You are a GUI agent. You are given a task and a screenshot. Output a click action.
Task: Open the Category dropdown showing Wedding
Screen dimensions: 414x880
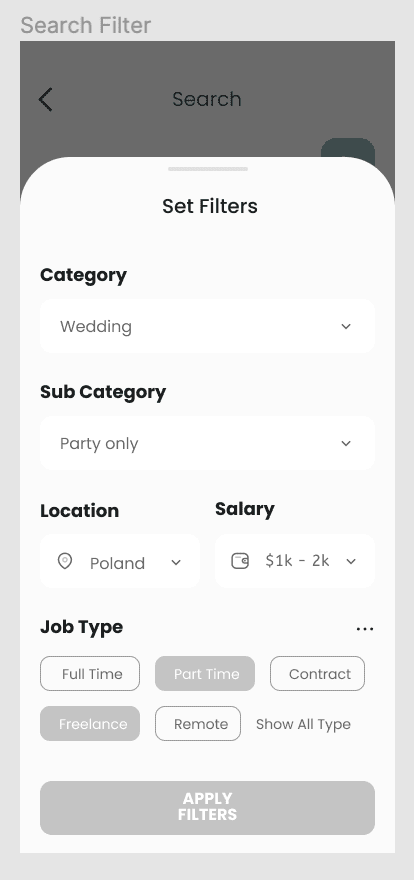coord(208,326)
